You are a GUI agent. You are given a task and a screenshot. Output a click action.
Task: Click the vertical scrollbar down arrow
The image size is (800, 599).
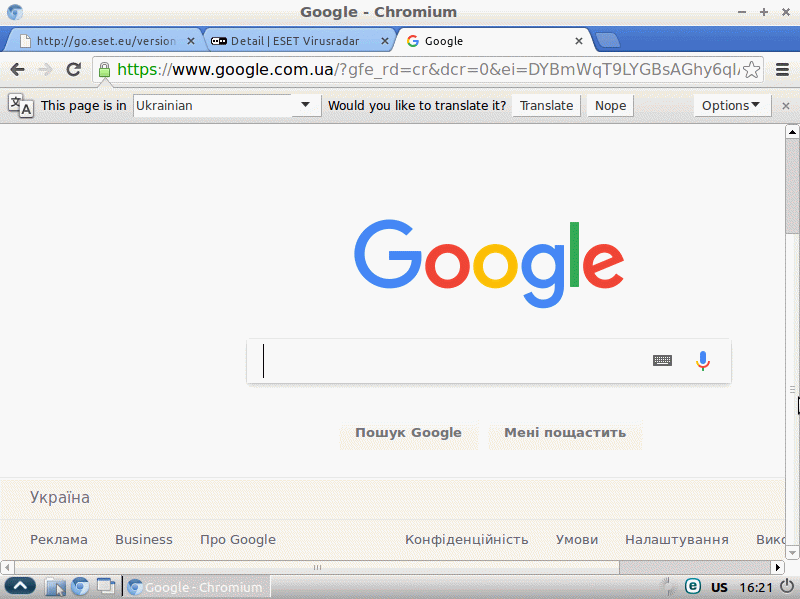792,552
